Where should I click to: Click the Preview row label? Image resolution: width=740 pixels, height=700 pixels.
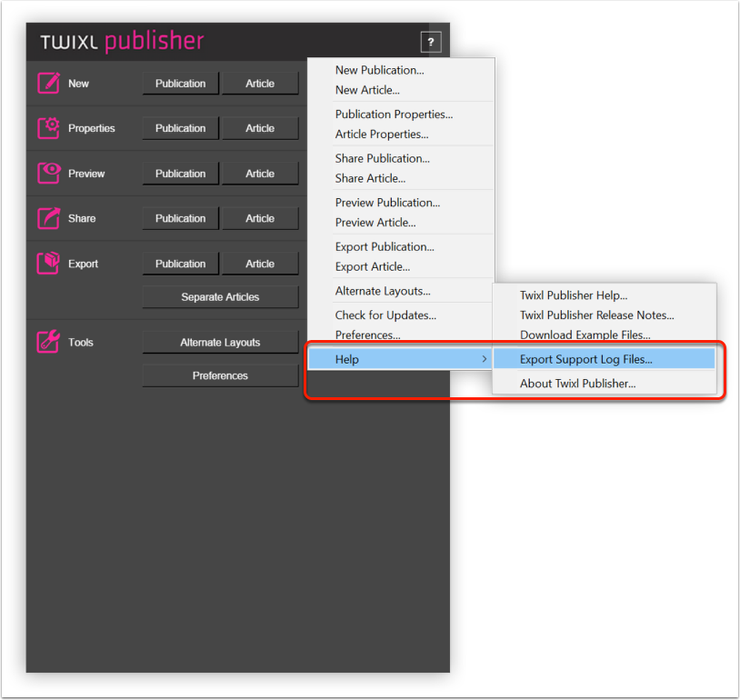tap(86, 174)
